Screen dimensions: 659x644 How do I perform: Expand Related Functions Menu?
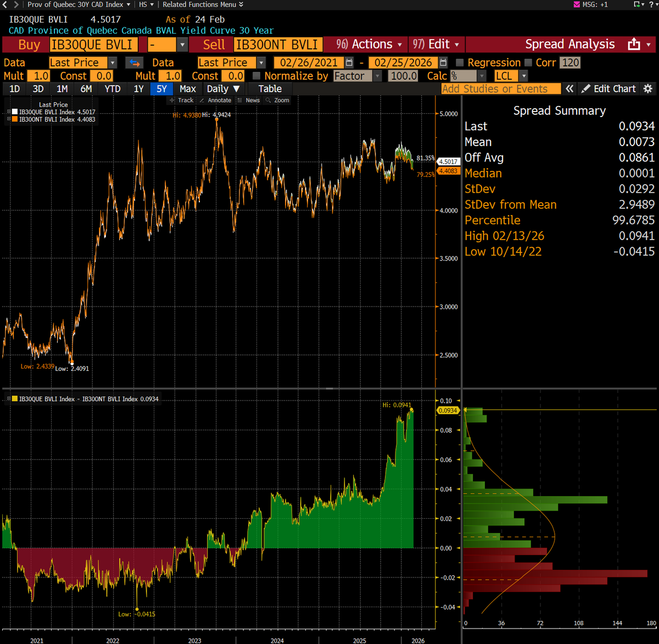203,4
